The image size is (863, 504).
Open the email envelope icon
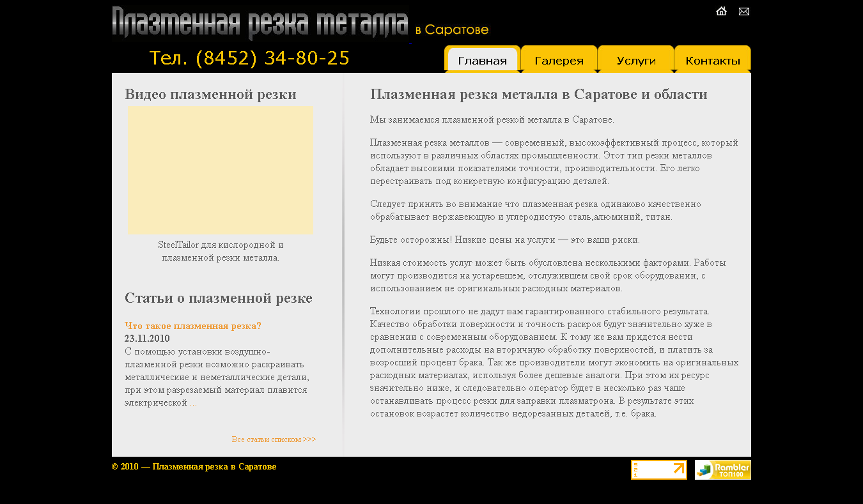point(743,11)
